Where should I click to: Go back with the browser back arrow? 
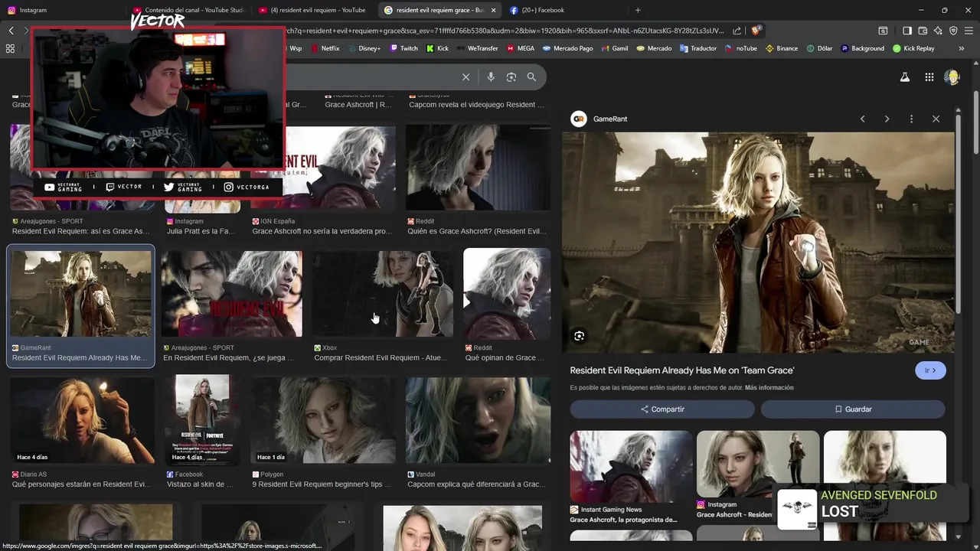click(x=11, y=31)
